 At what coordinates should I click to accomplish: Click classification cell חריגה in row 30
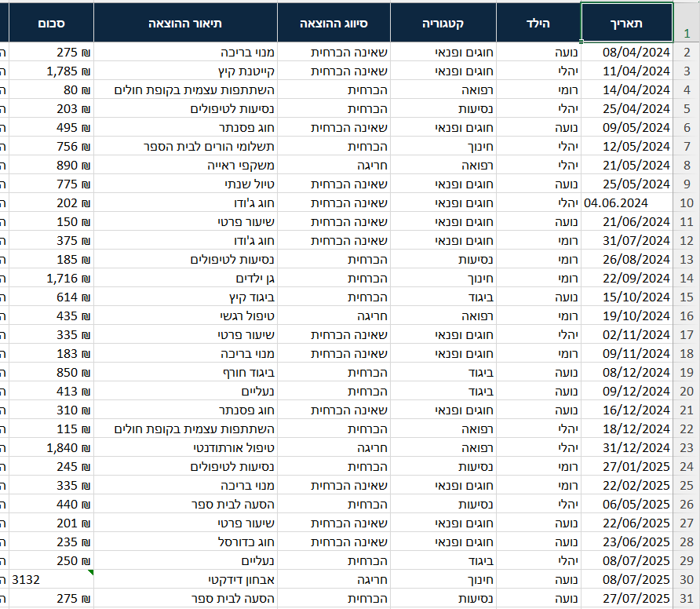coord(334,579)
